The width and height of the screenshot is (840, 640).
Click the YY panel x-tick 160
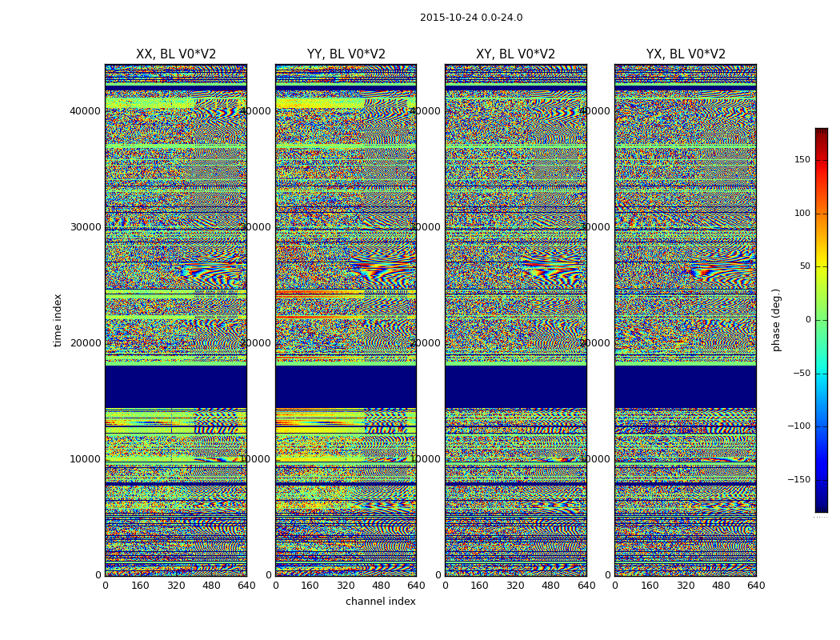pos(310,586)
